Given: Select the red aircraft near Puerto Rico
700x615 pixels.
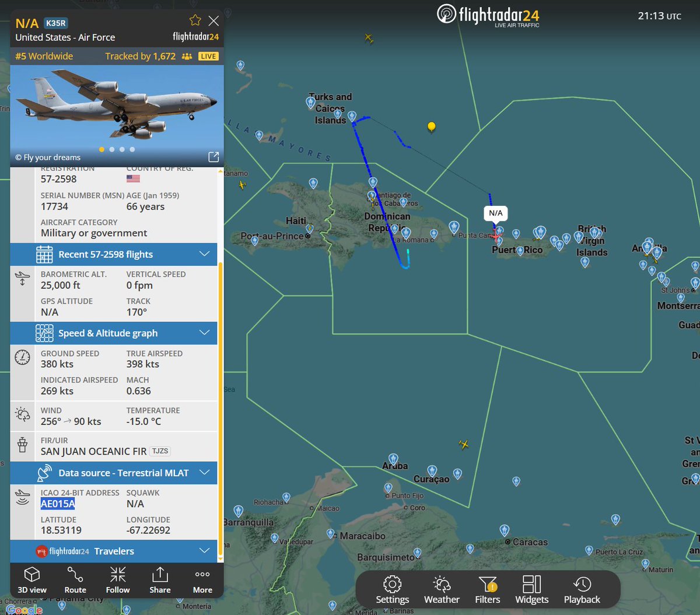Looking at the screenshot, I should tap(495, 235).
